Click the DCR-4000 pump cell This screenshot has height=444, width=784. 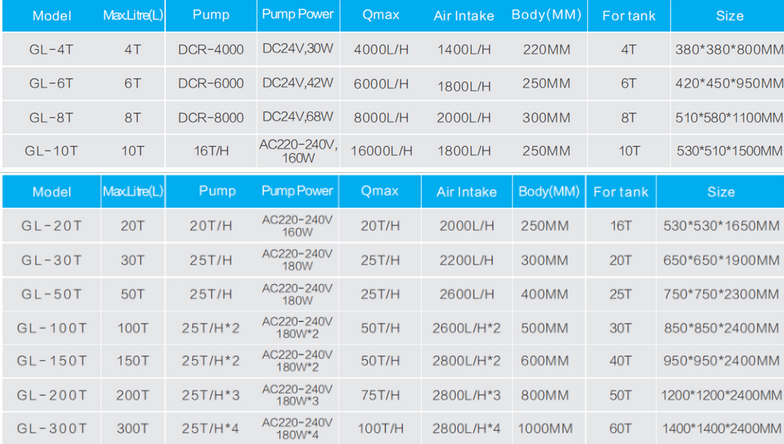click(x=212, y=48)
